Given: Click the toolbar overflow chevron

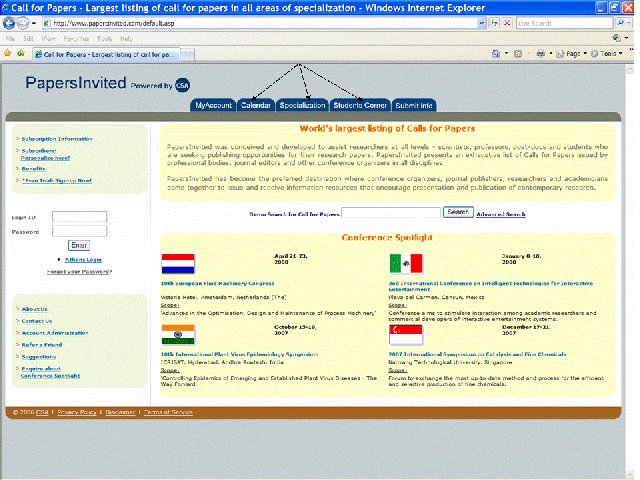Looking at the screenshot, I should [631, 50].
